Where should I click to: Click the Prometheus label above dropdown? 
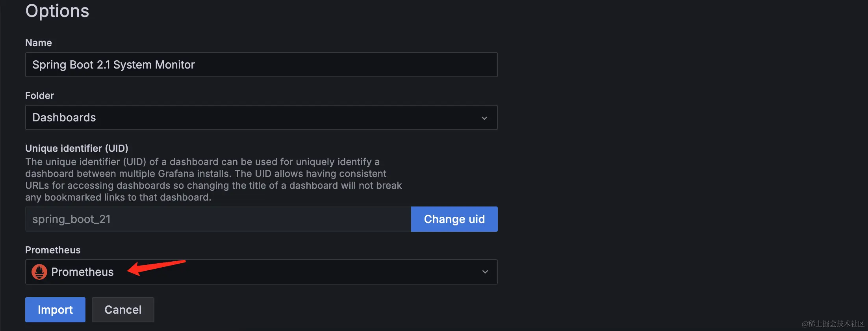(x=53, y=250)
